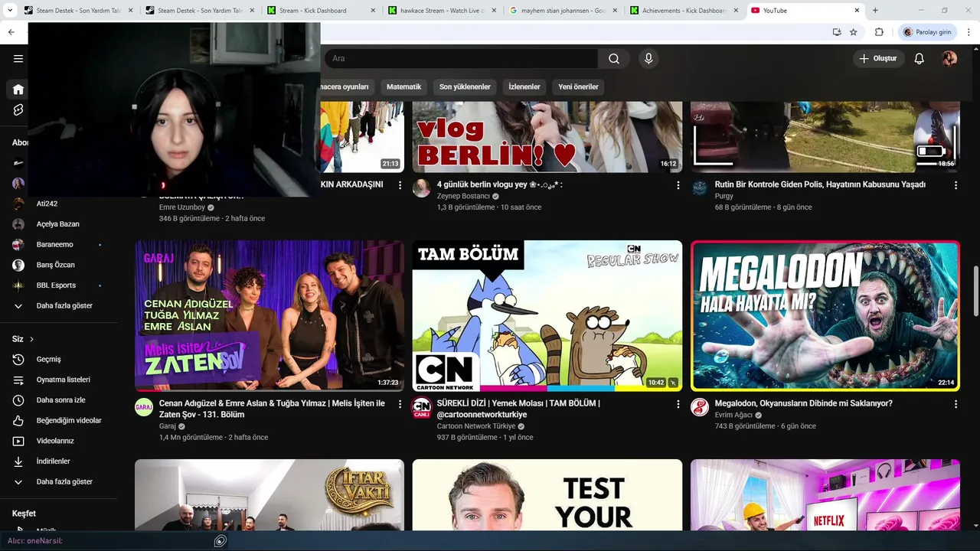
Task: Open Daha sonra izle in sidebar
Action: click(59, 400)
